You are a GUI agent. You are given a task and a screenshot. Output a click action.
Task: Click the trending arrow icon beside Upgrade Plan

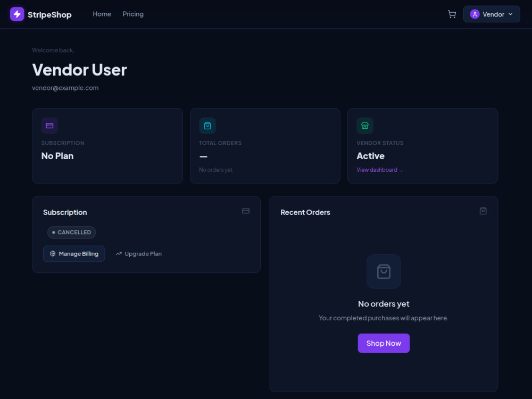[119, 253]
